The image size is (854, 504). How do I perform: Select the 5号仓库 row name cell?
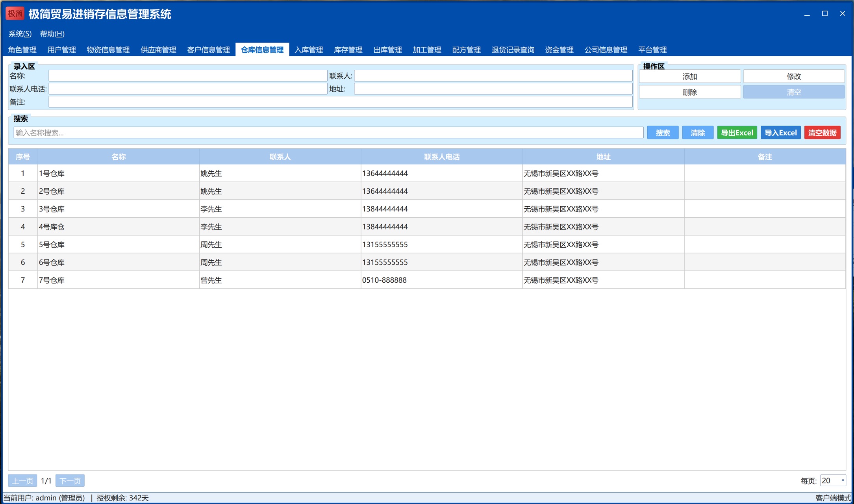(119, 245)
